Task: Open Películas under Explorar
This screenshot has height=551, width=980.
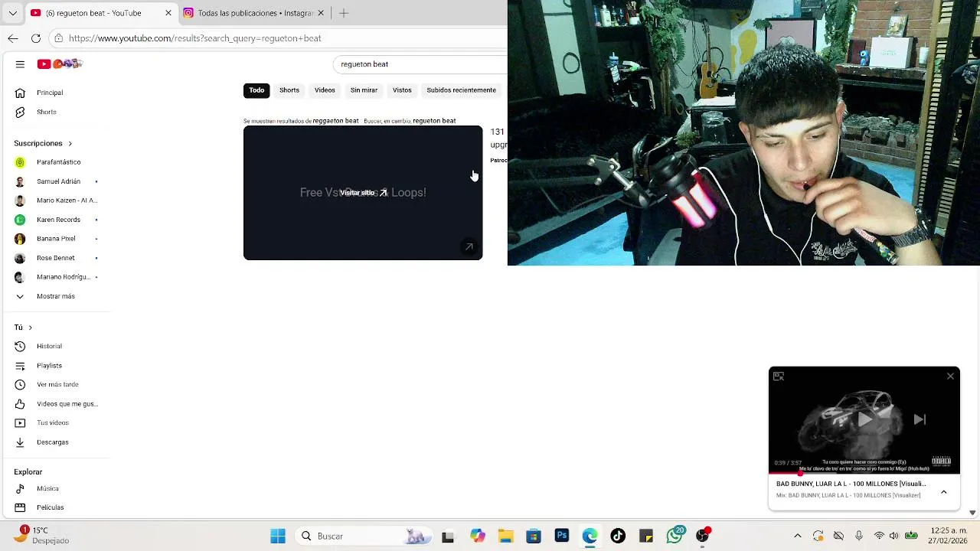Action: [x=55, y=507]
